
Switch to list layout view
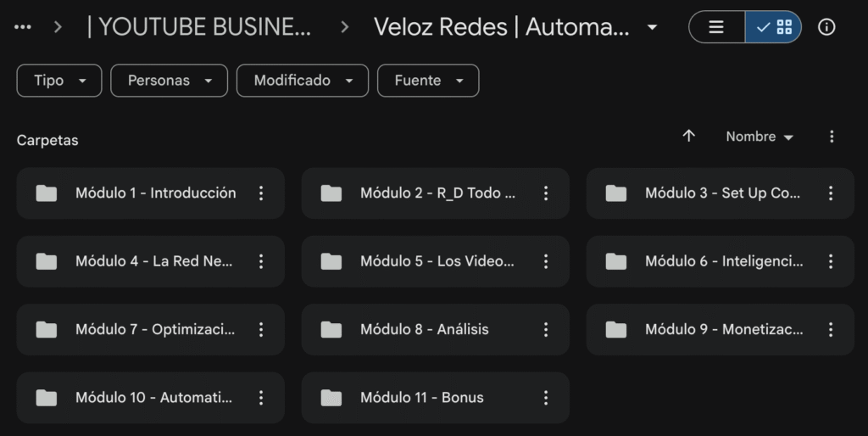716,27
